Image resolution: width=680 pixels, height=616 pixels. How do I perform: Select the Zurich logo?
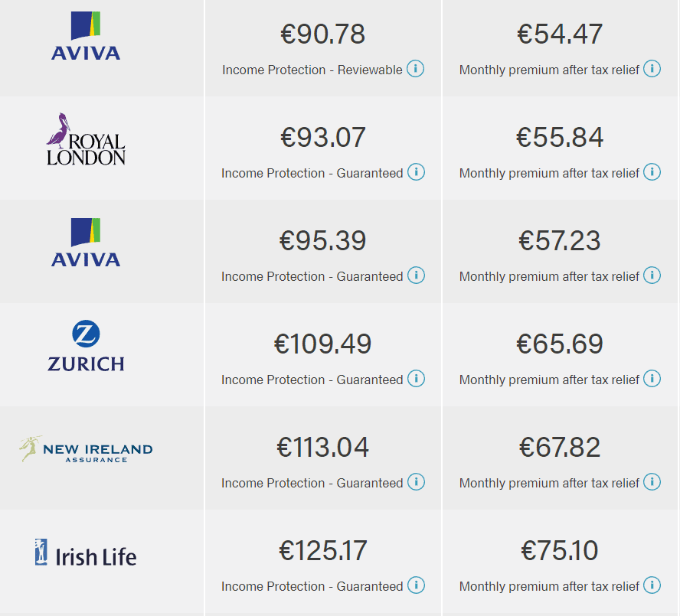tap(86, 347)
